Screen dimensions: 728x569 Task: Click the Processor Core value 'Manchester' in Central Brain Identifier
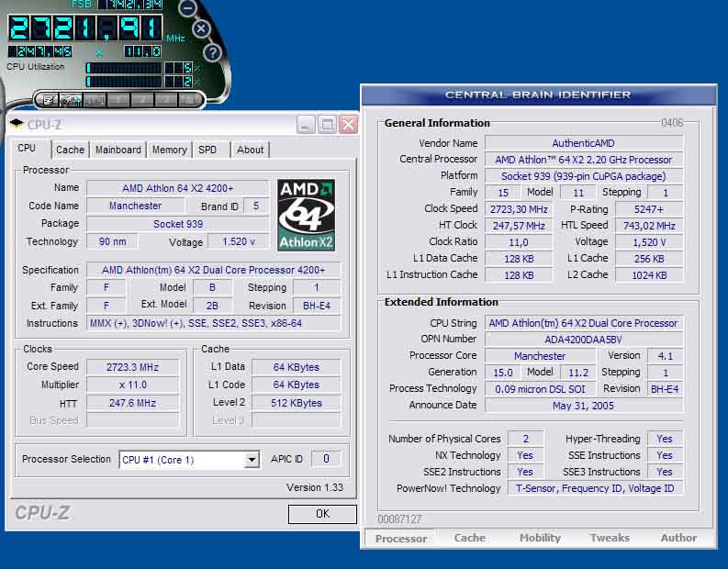coord(540,356)
